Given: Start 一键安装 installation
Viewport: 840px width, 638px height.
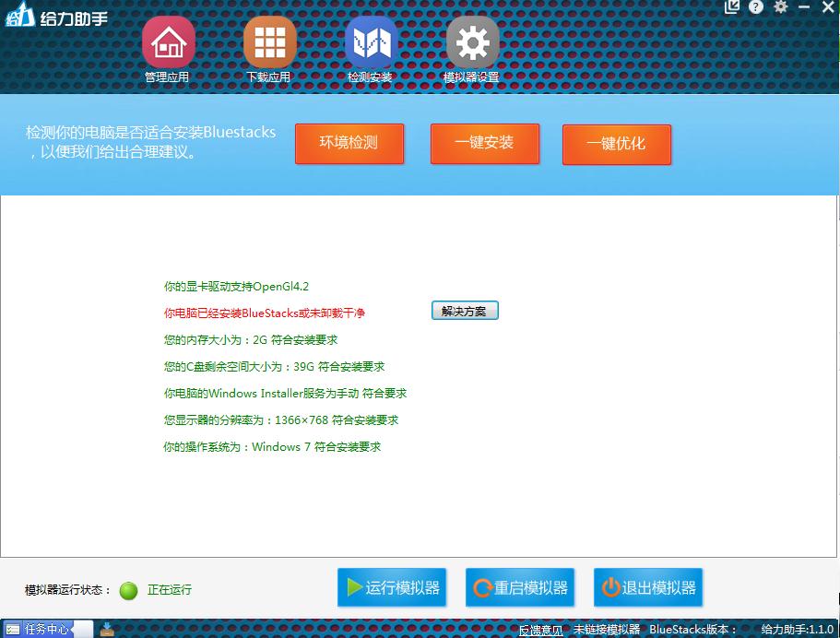Looking at the screenshot, I should [485, 144].
